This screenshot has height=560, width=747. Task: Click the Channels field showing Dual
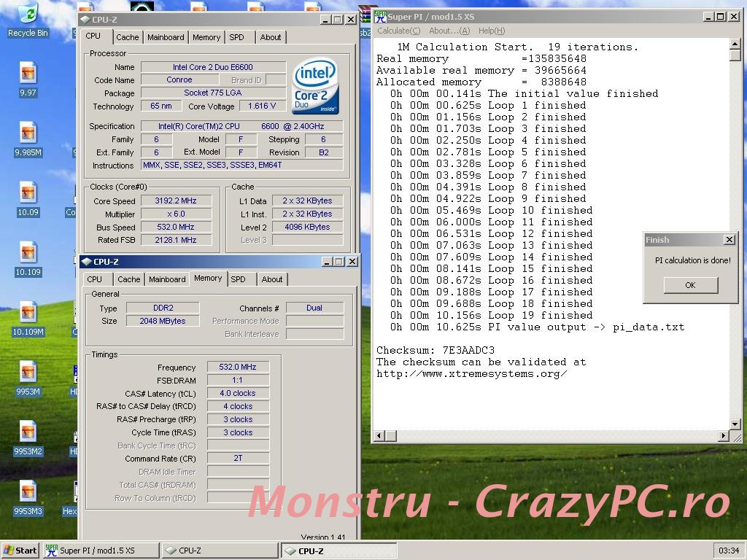(x=314, y=308)
